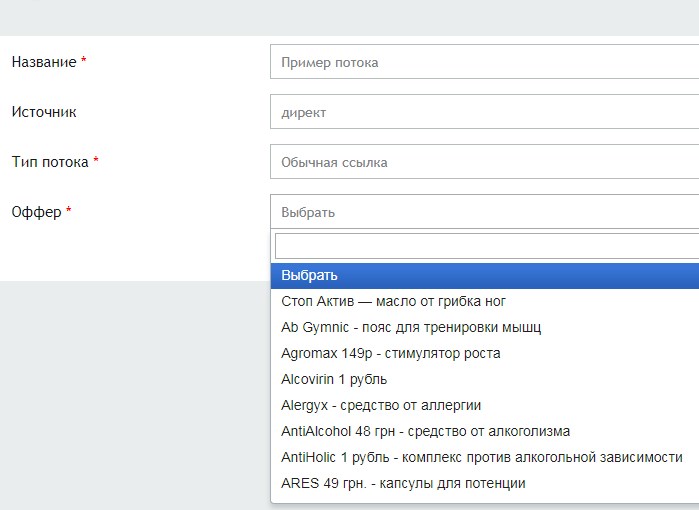Click the Источник field label

coord(43,112)
